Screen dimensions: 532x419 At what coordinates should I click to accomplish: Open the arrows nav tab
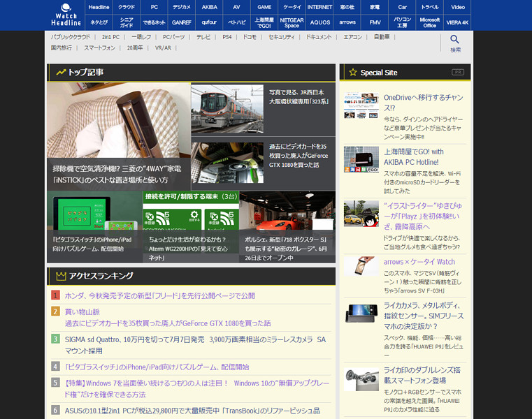click(x=347, y=22)
